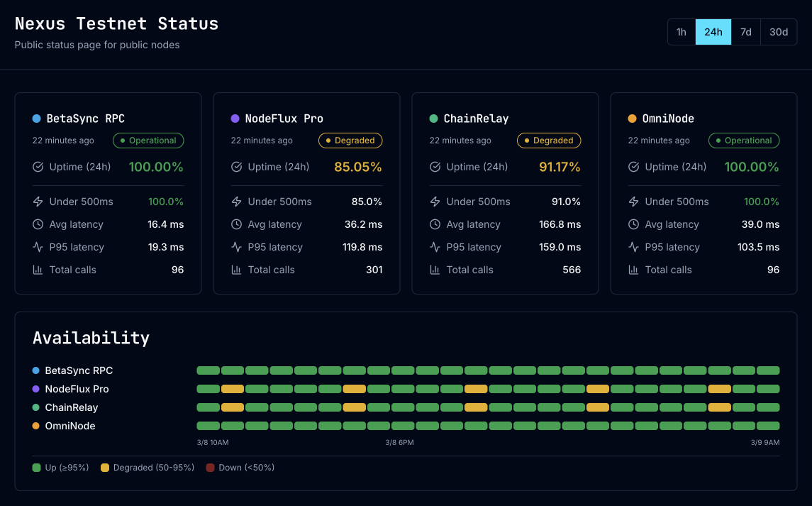Click the 3/9 9AM timeline label
The image size is (812, 506).
(765, 443)
